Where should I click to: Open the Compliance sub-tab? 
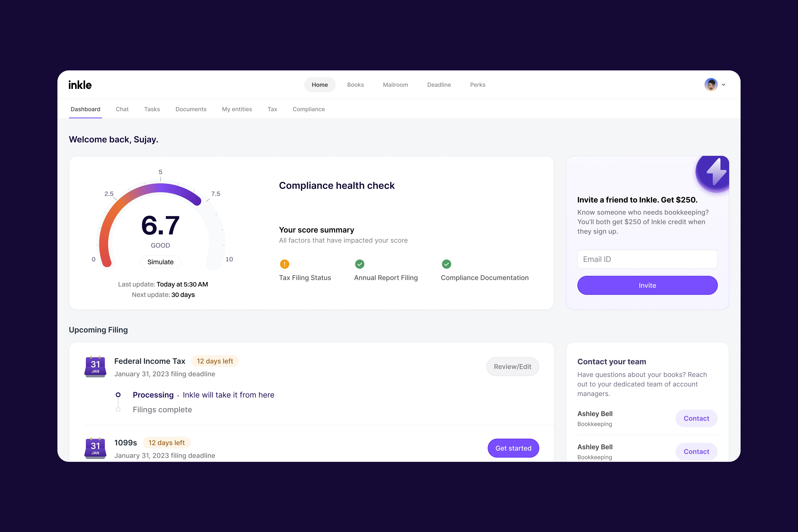[x=308, y=109]
